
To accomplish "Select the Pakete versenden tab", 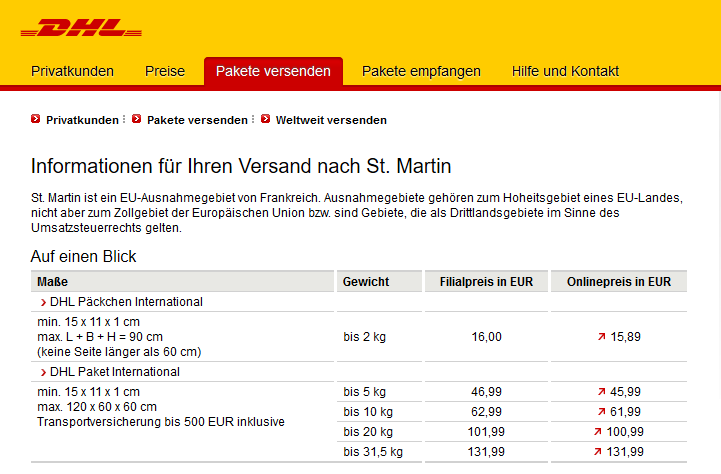I will pyautogui.click(x=273, y=71).
